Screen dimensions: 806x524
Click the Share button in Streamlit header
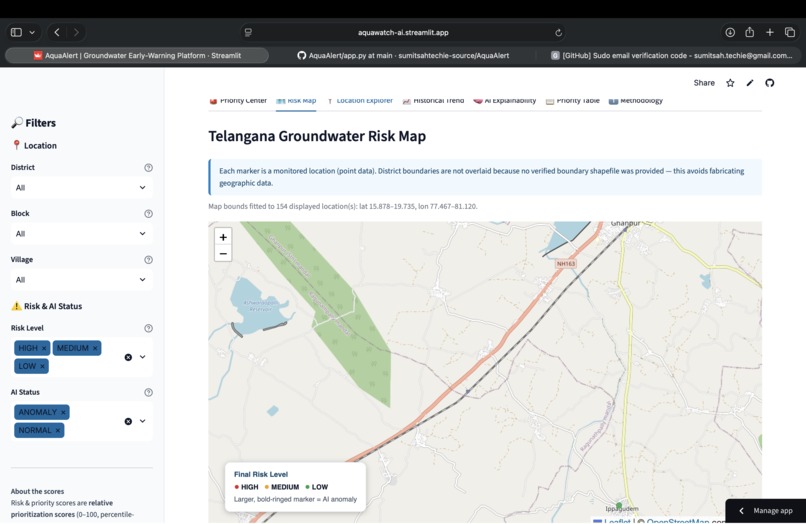(x=704, y=83)
